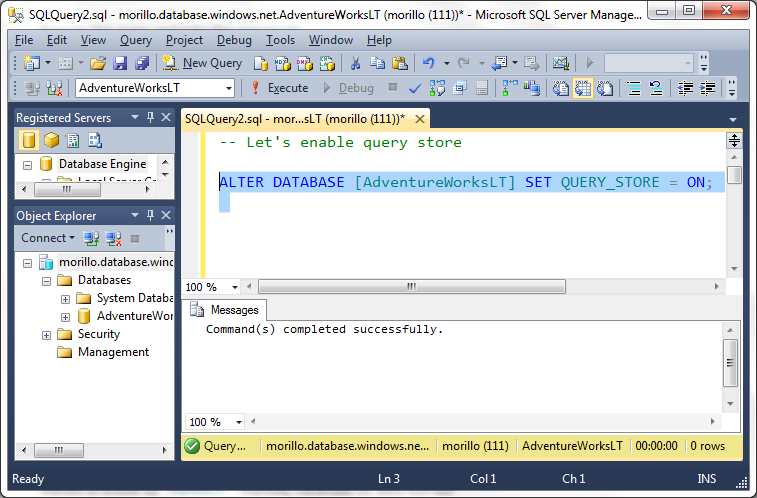The width and height of the screenshot is (757, 498).
Task: Collapse the Database Engine tree node
Action: pos(28,165)
